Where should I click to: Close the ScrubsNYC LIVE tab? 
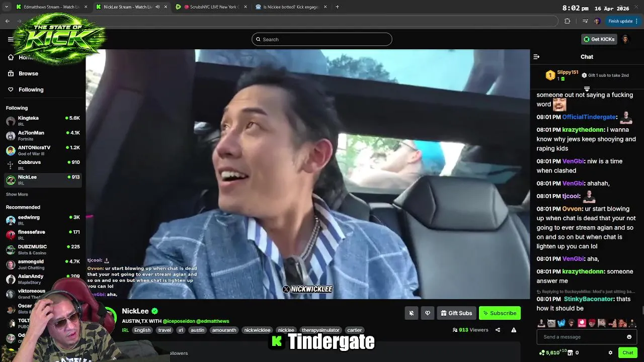click(x=245, y=7)
